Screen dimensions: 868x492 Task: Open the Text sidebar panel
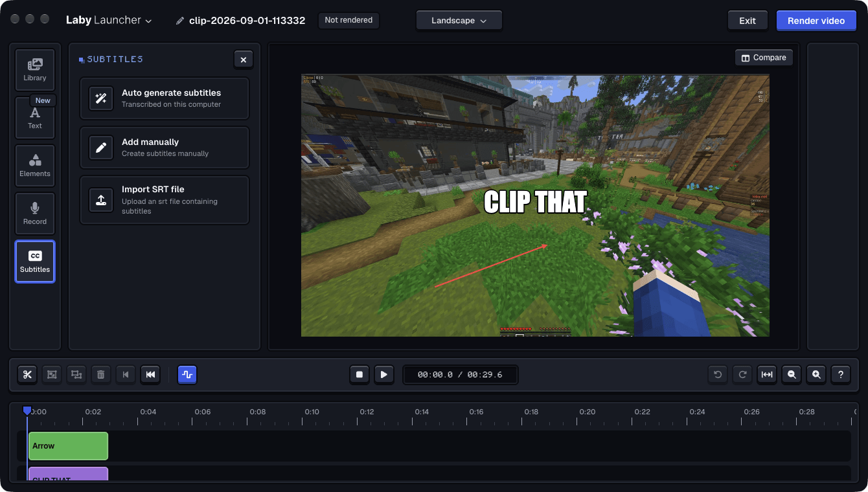[35, 118]
